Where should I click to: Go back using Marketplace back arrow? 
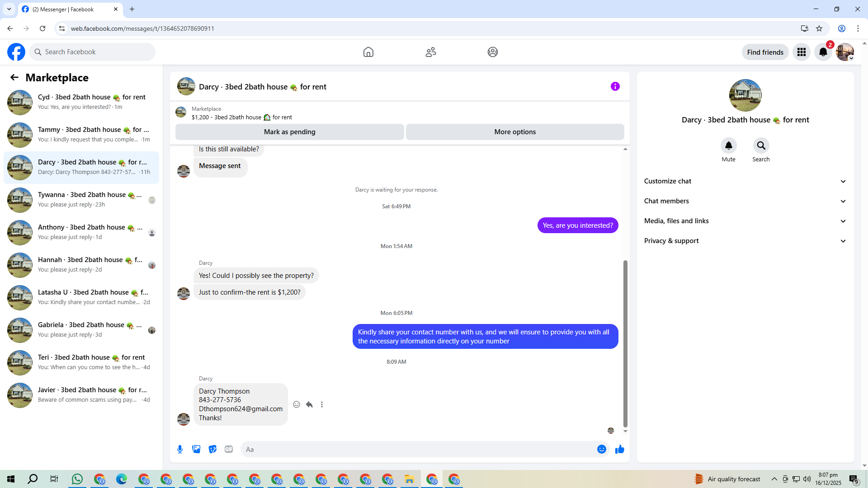coord(14,77)
